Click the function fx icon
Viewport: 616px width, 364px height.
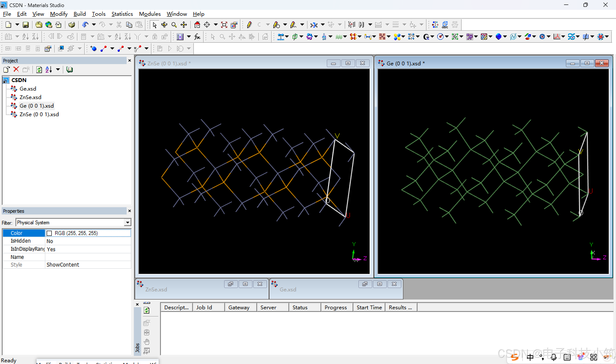[x=197, y=37]
